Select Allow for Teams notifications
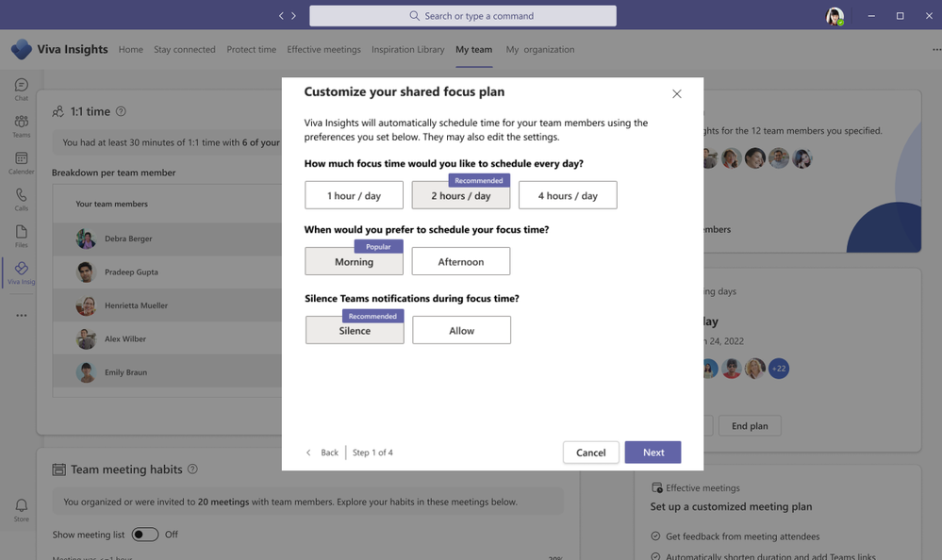 pyautogui.click(x=461, y=330)
